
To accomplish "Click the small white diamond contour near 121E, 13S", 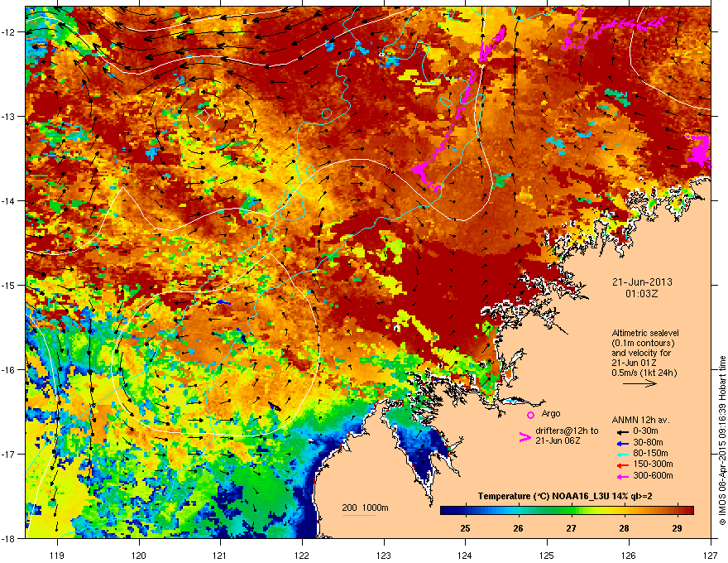I will tap(203, 117).
